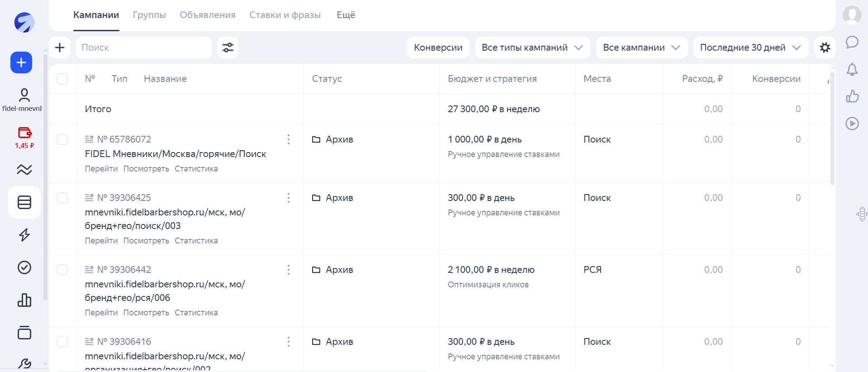Click the Yandex Direct logo icon
Screen dimensions: 868x372
[24, 22]
